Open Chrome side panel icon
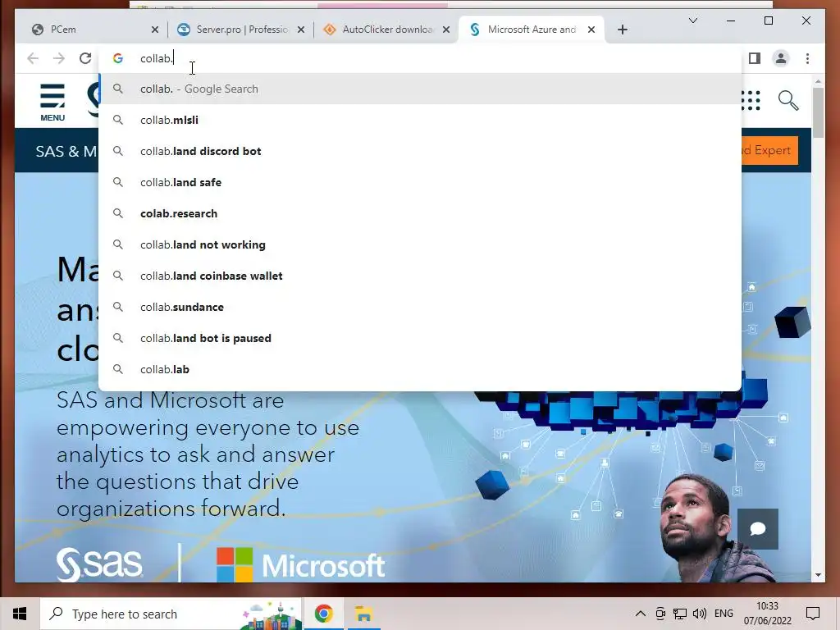840x630 pixels. click(755, 58)
